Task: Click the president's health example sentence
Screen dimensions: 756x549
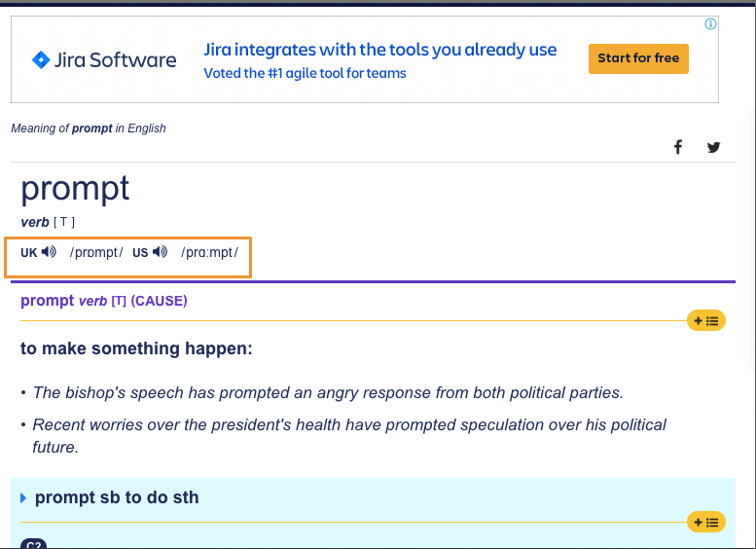Action: (349, 436)
